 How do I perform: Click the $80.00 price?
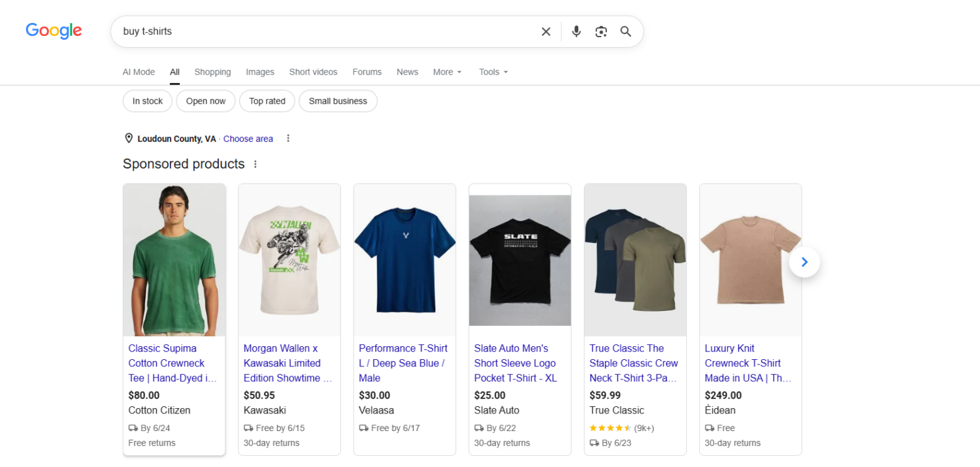[x=144, y=395]
